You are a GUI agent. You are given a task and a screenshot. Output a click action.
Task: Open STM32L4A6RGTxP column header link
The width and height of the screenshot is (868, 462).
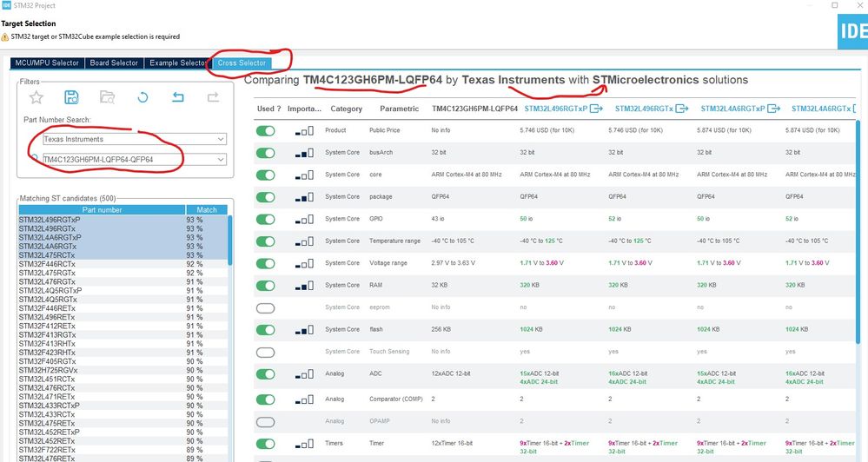(733, 109)
